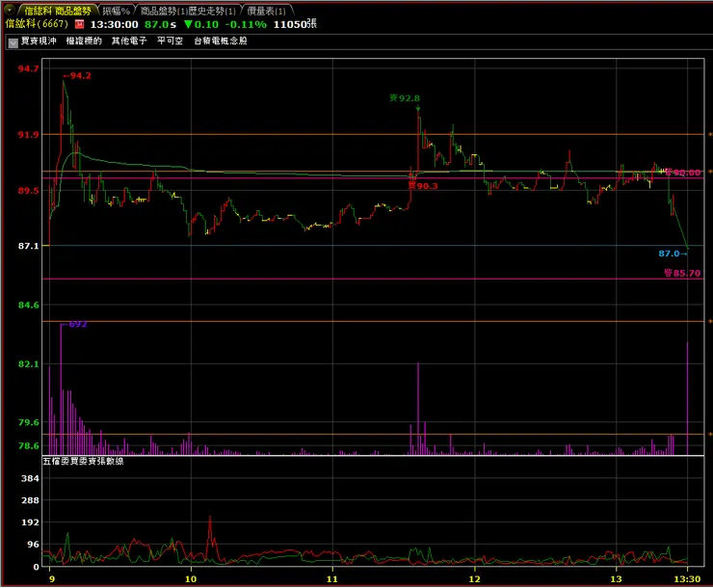Expand the tag bar arrow beside 買賣現沖
713x588 pixels.
coord(13,42)
